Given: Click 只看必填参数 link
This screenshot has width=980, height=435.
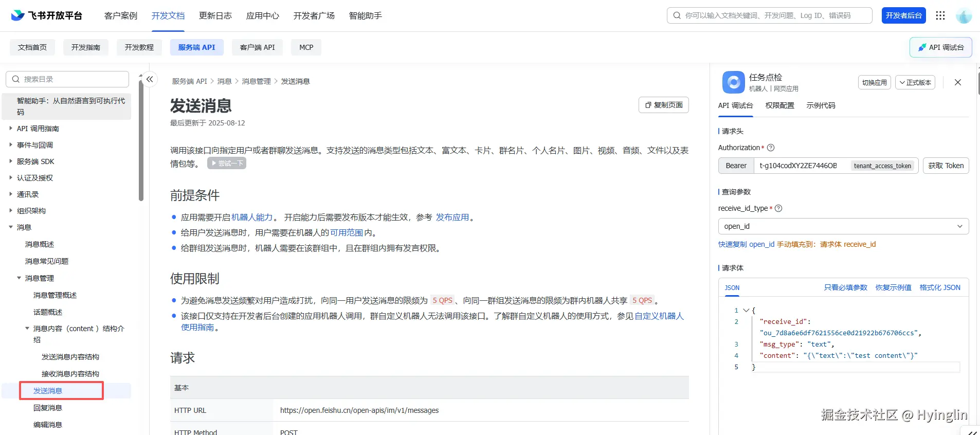Looking at the screenshot, I should [x=846, y=287].
